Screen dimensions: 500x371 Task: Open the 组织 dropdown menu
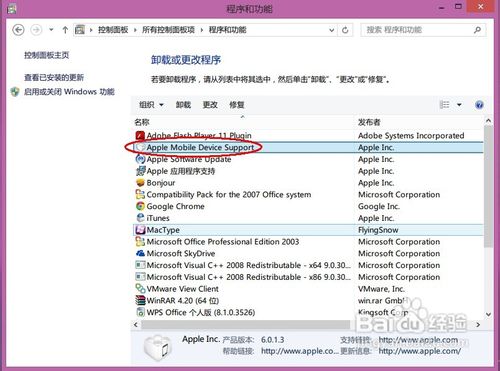[151, 105]
